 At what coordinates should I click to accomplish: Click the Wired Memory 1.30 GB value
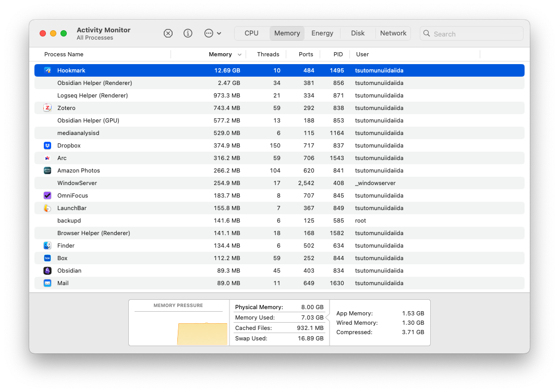click(x=413, y=323)
